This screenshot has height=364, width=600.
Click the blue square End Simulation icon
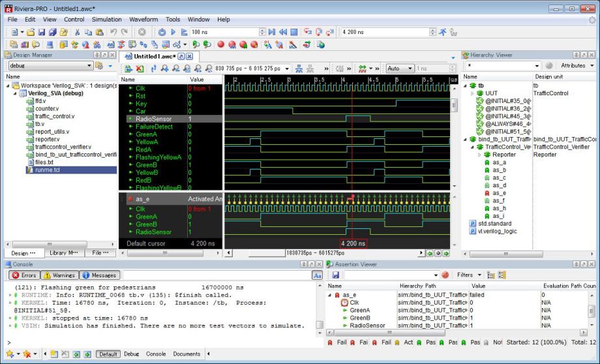point(294,32)
